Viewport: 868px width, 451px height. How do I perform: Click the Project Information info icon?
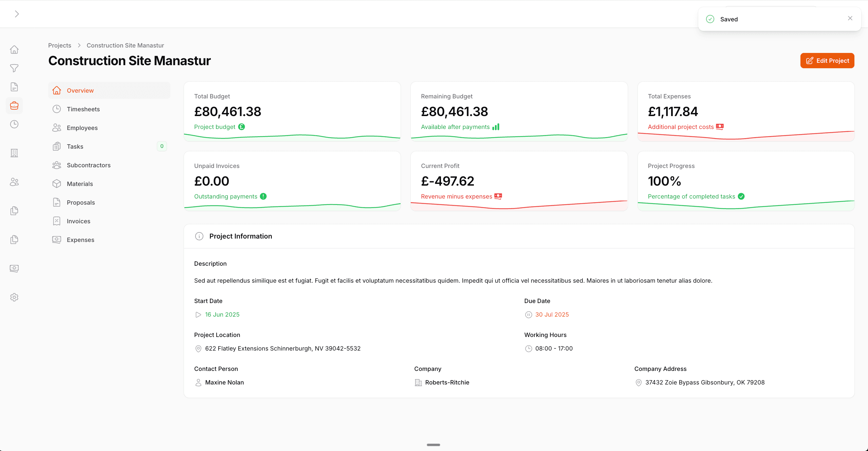pyautogui.click(x=199, y=236)
